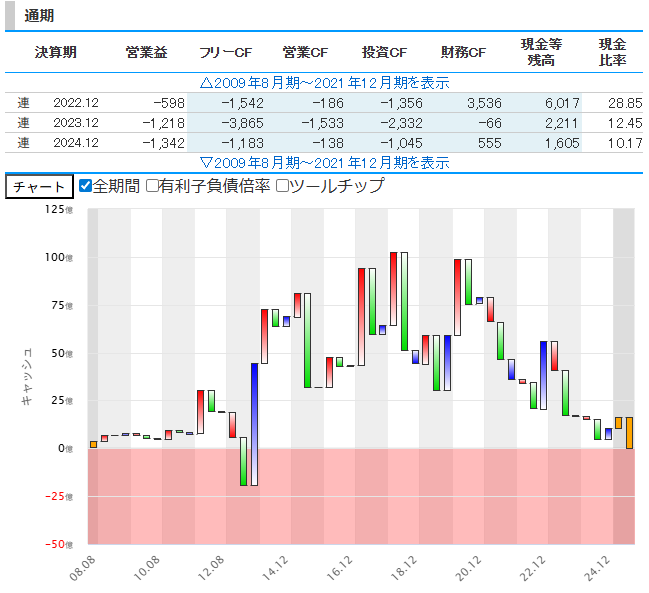
Task: Select the 2024.12 period cell
Action: point(76,143)
